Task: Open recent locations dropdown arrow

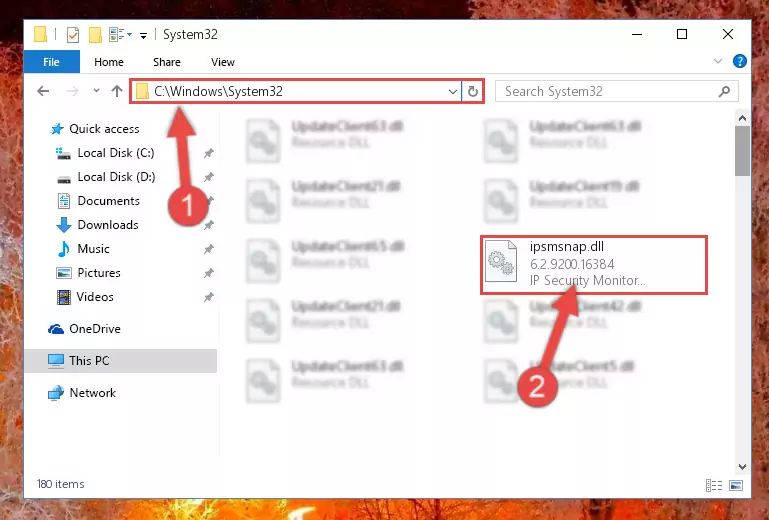Action: pos(96,90)
